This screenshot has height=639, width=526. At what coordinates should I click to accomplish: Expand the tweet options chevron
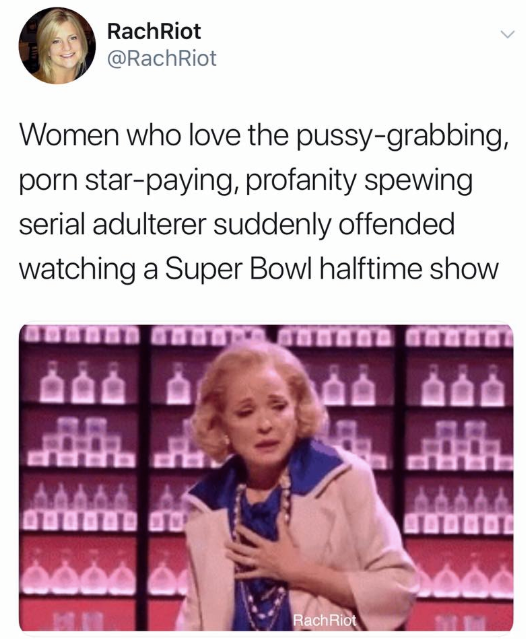(x=508, y=34)
